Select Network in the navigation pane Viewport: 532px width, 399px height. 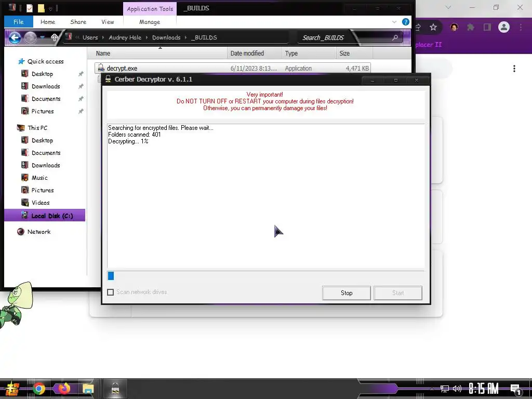[x=38, y=232]
